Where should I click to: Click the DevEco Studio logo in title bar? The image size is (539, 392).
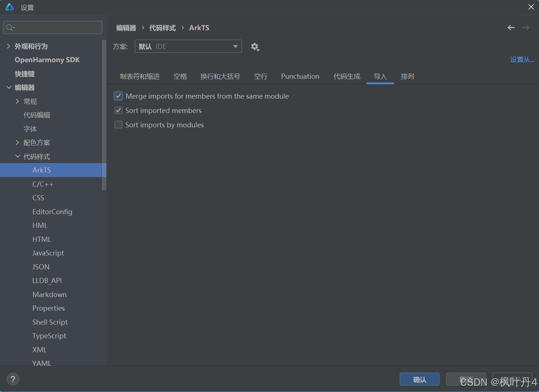pos(10,7)
